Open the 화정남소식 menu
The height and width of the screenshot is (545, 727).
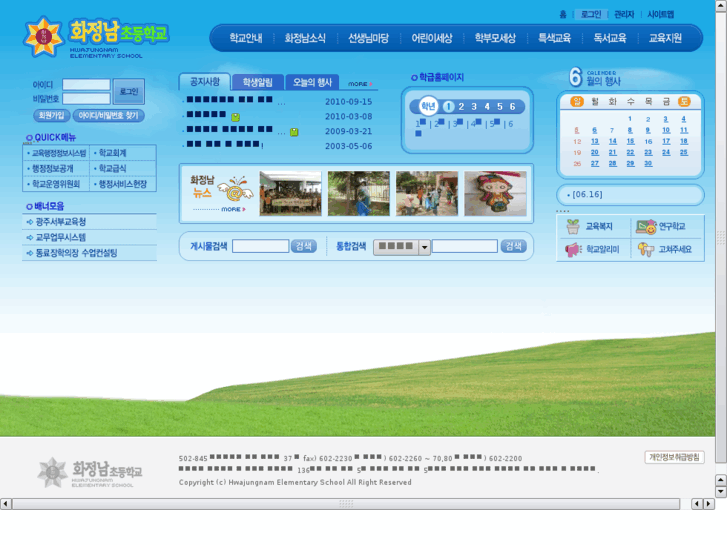[x=305, y=38]
